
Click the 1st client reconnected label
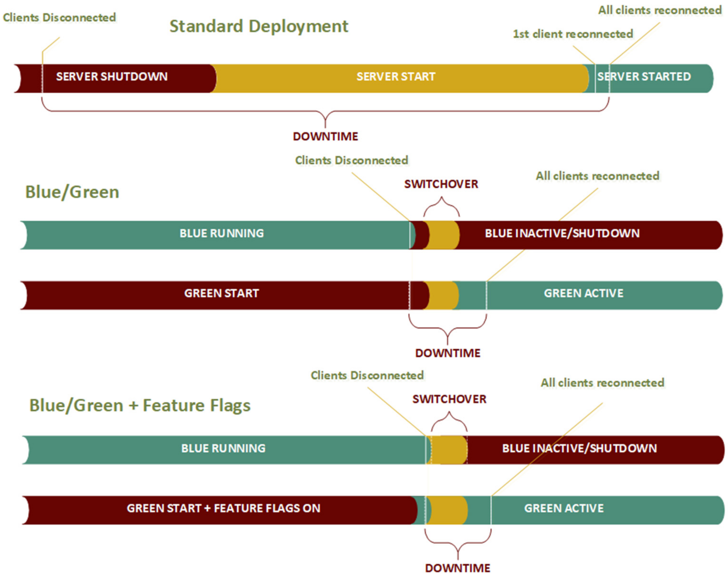click(573, 34)
